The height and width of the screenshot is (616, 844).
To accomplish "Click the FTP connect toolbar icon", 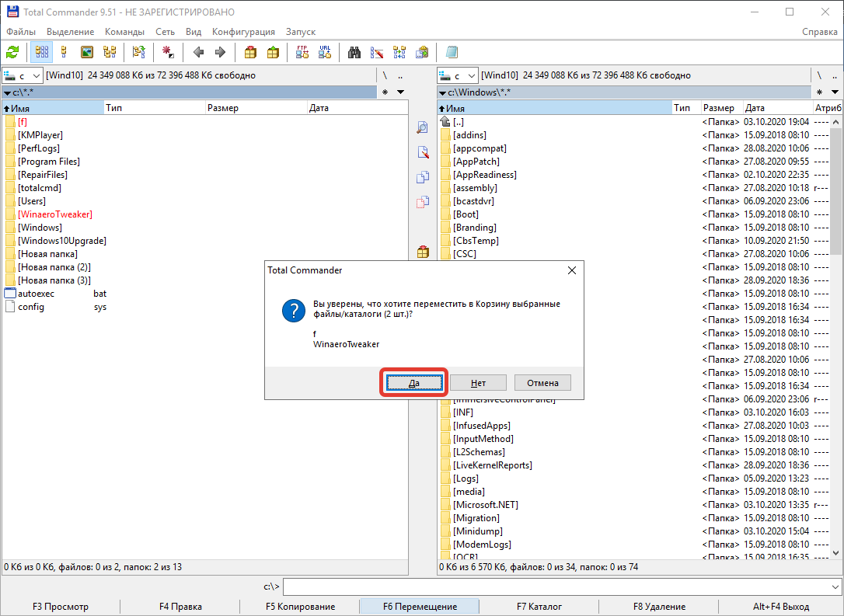I will point(302,52).
